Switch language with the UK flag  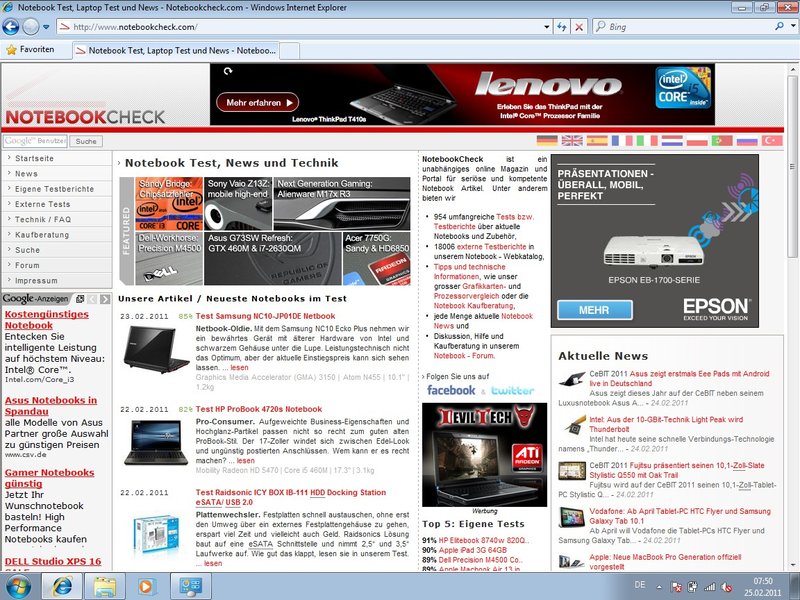pyautogui.click(x=572, y=140)
